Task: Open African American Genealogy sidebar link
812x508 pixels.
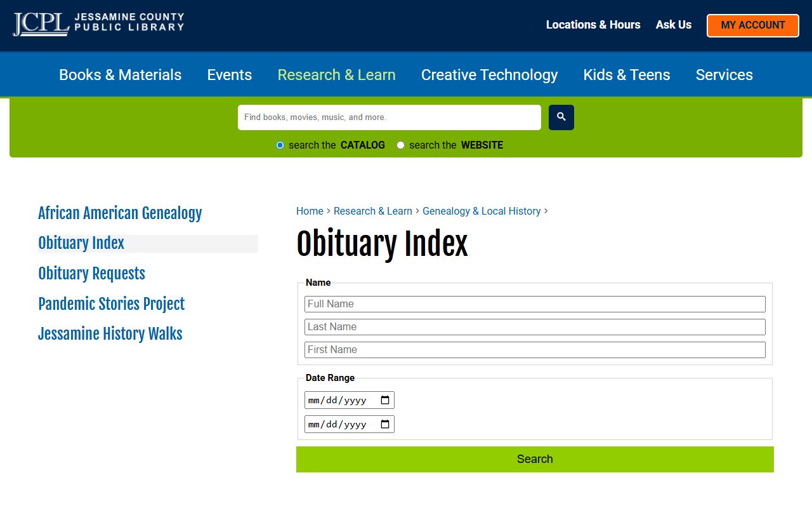Action: (120, 213)
